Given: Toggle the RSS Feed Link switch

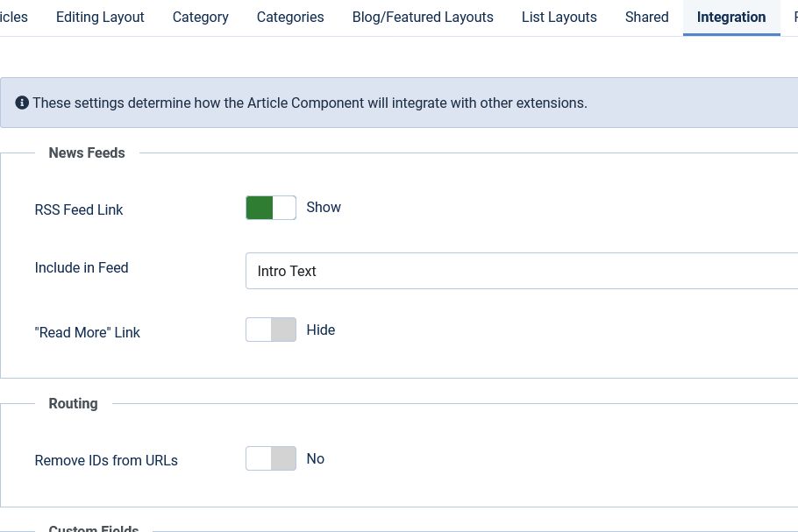Looking at the screenshot, I should coord(271,208).
